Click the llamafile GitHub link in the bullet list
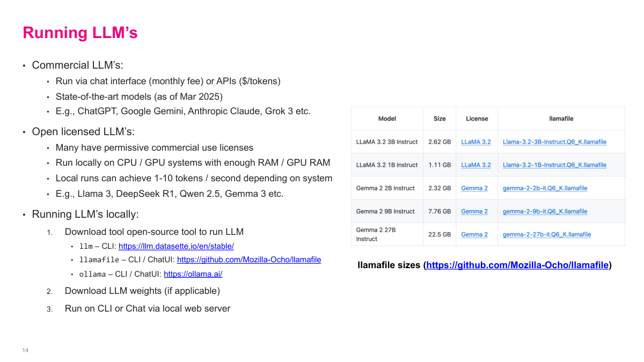This screenshot has width=644, height=362. tap(249, 260)
